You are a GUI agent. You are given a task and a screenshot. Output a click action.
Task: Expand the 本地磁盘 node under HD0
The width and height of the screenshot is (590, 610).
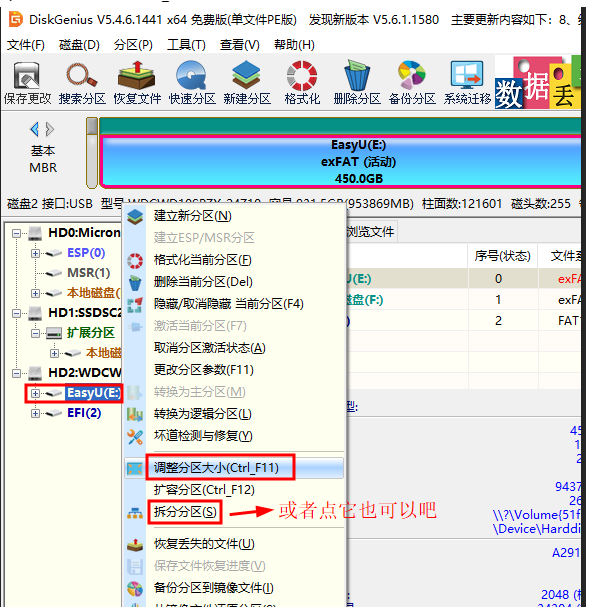click(x=35, y=293)
